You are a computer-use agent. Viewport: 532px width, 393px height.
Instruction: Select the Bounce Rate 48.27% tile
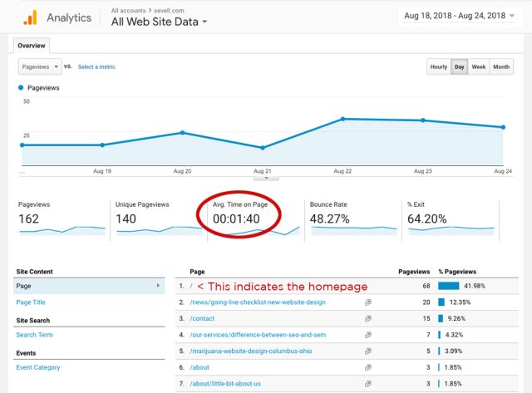(x=353, y=219)
